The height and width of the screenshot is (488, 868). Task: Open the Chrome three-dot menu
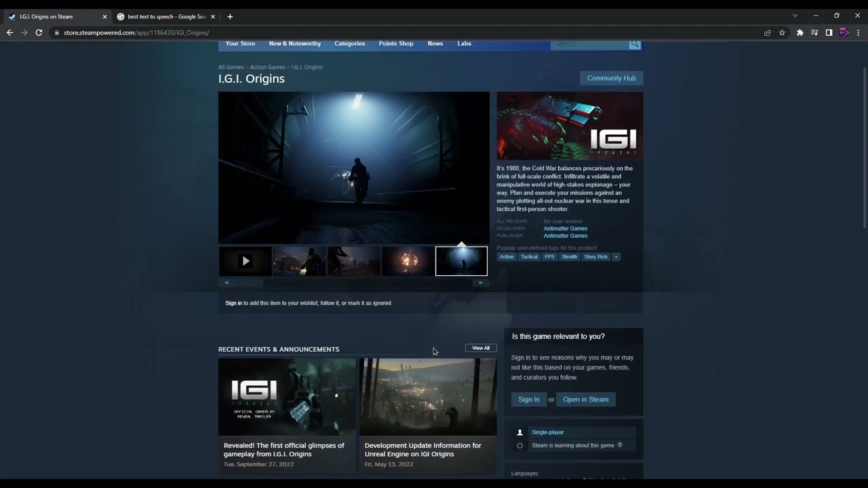click(x=859, y=33)
